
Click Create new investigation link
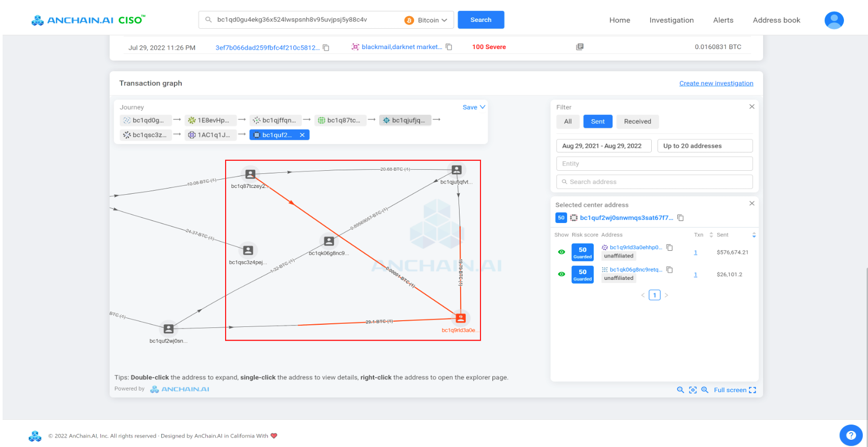pyautogui.click(x=716, y=83)
